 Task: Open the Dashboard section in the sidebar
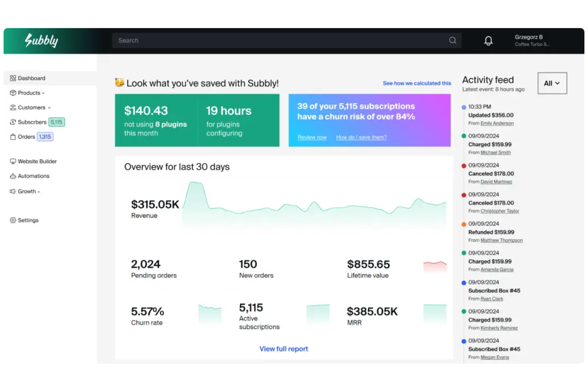point(31,78)
